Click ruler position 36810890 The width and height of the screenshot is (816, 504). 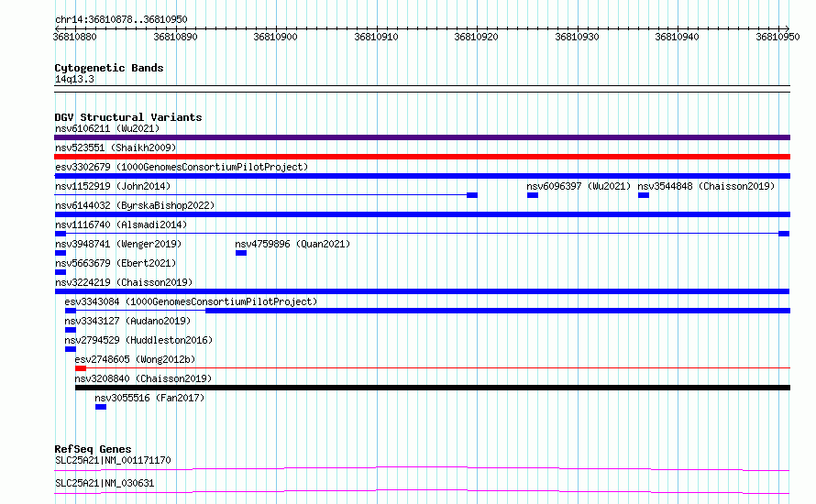(x=175, y=37)
